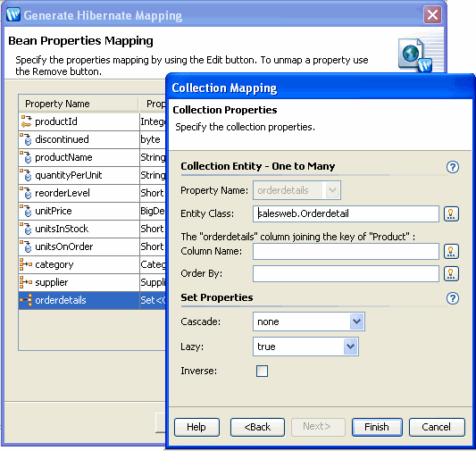Click the orderdetails collection icon
Viewport: 476px width, 451px height.
click(x=26, y=300)
